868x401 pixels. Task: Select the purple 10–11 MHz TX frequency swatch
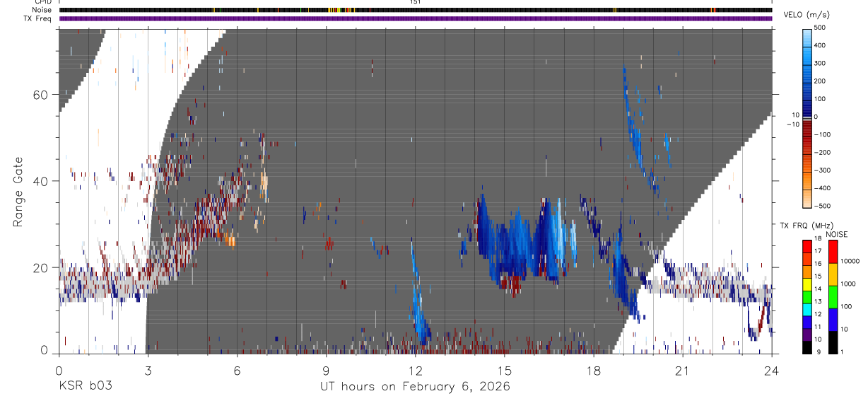[x=807, y=335]
